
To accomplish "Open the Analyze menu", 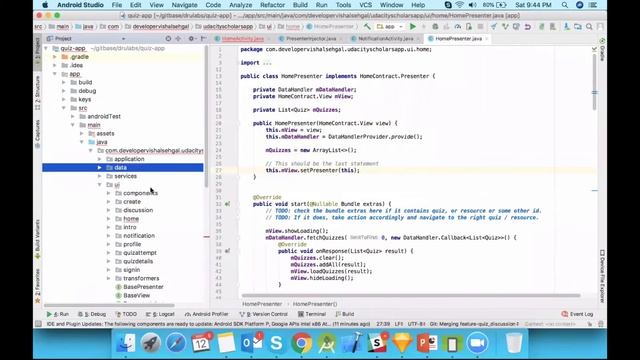I will pyautogui.click(x=240, y=5).
